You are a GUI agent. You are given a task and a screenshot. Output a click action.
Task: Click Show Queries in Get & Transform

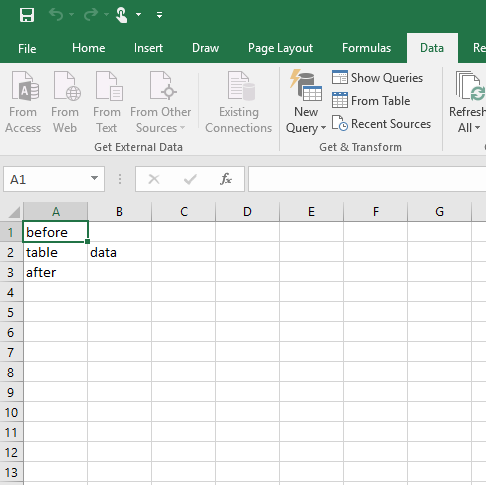click(377, 78)
